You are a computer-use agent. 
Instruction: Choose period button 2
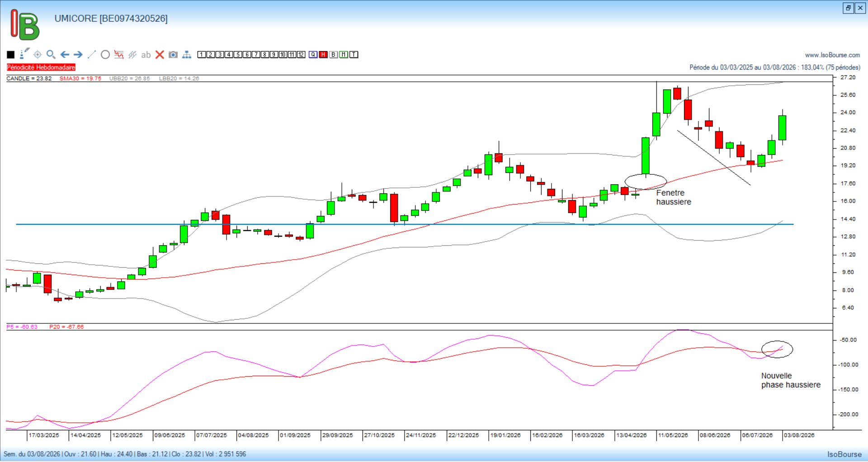pos(211,55)
